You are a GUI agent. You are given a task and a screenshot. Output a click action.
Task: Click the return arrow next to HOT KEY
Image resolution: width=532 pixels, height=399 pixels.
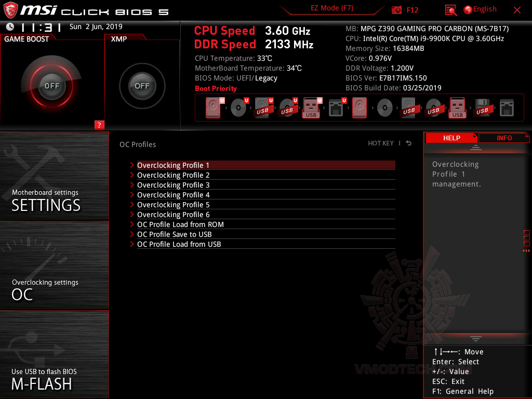pos(408,143)
